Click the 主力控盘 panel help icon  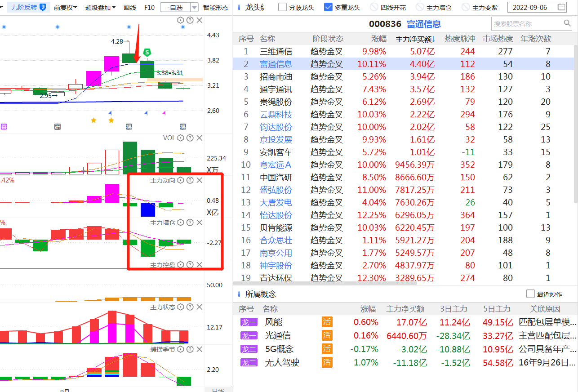pyautogui.click(x=190, y=265)
